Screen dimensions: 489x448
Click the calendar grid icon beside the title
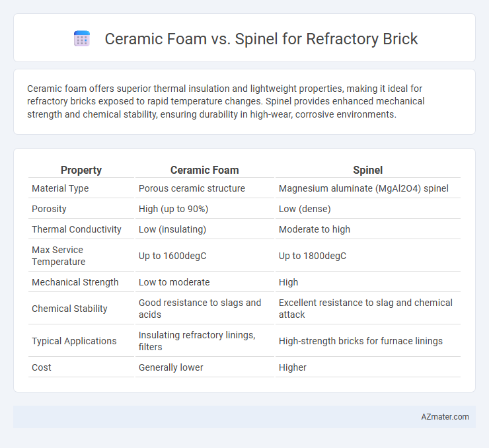(x=82, y=39)
